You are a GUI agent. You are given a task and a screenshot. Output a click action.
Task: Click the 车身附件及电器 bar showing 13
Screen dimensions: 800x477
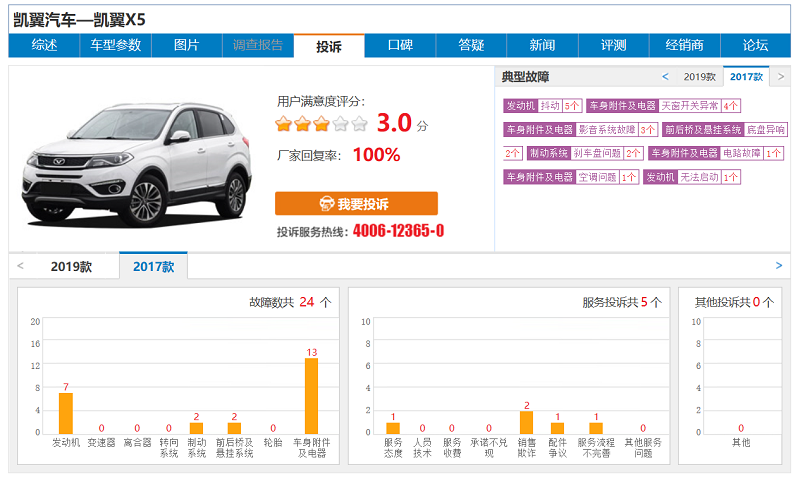point(311,396)
